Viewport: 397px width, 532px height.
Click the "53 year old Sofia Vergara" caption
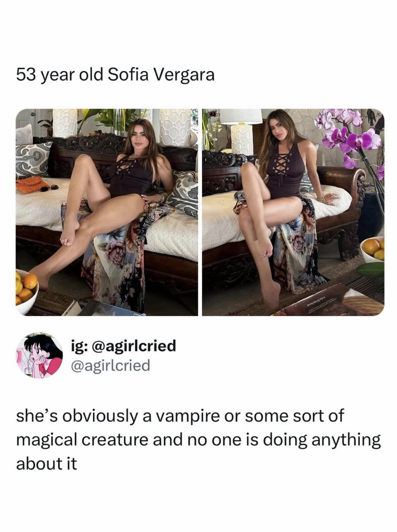pos(116,74)
